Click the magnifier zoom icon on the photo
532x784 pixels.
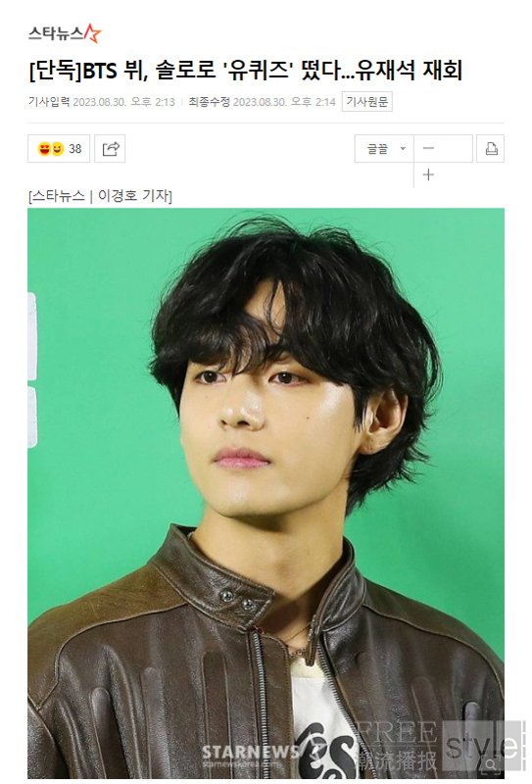point(491,763)
